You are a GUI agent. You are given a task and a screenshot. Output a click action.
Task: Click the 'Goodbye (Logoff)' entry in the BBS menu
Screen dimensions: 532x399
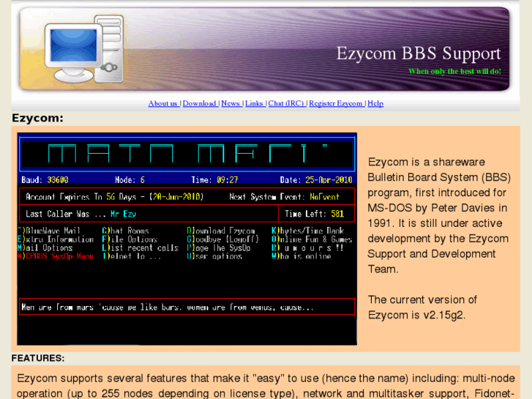click(x=222, y=239)
